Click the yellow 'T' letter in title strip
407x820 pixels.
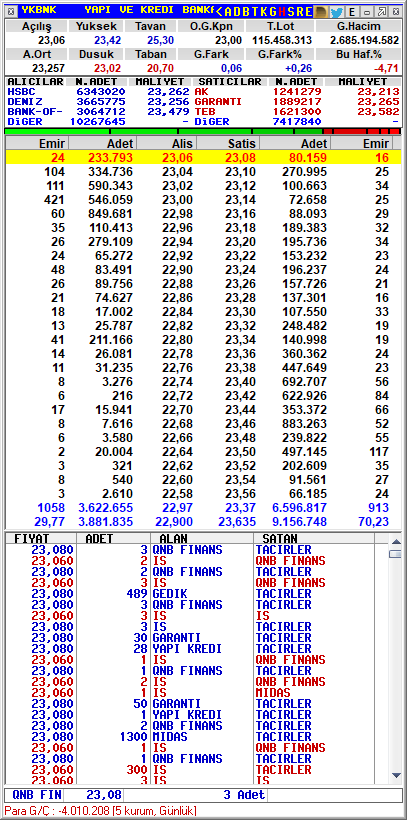[255, 12]
